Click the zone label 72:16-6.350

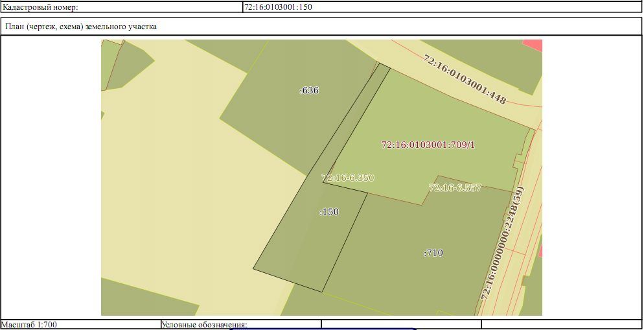pyautogui.click(x=348, y=178)
